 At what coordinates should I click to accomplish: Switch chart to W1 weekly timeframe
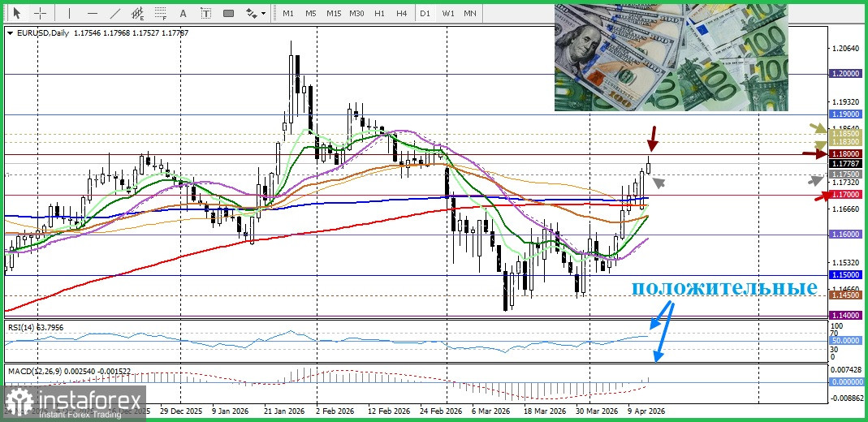[x=448, y=13]
